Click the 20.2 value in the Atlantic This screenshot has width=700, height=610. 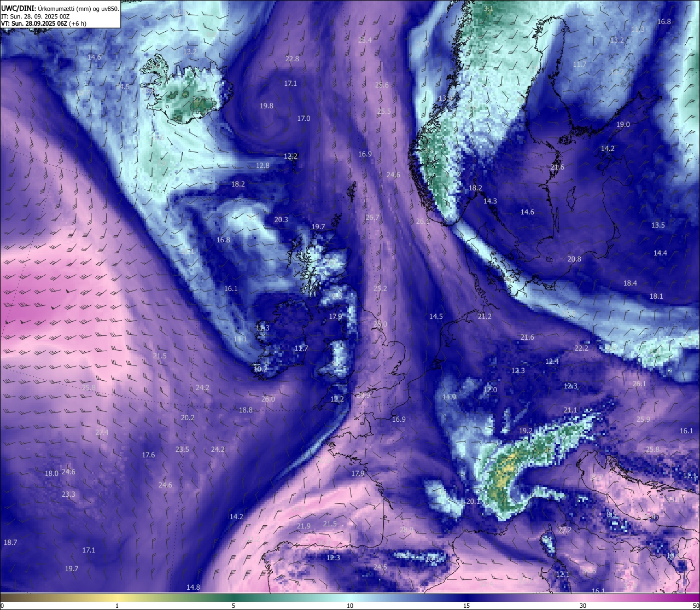[188, 417]
